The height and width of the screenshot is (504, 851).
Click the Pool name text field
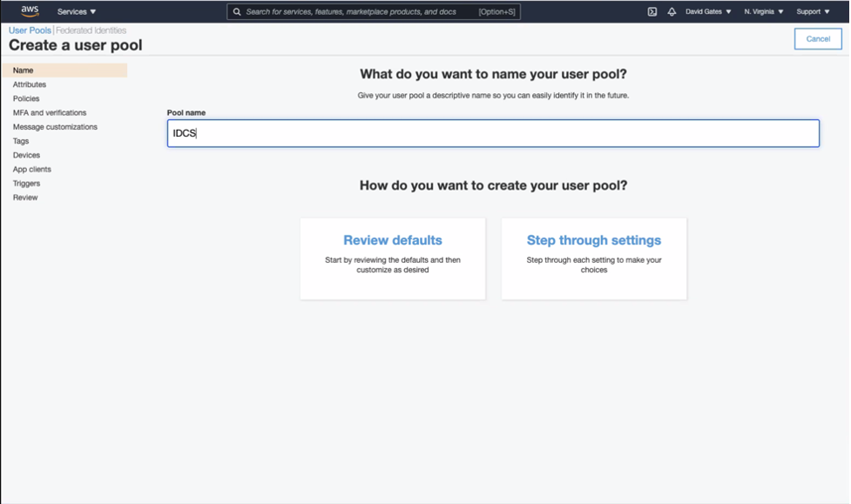coord(493,133)
